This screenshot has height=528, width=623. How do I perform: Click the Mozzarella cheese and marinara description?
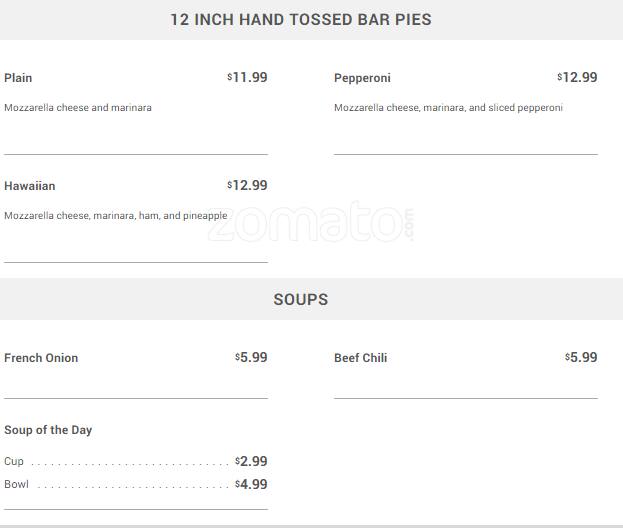point(78,108)
